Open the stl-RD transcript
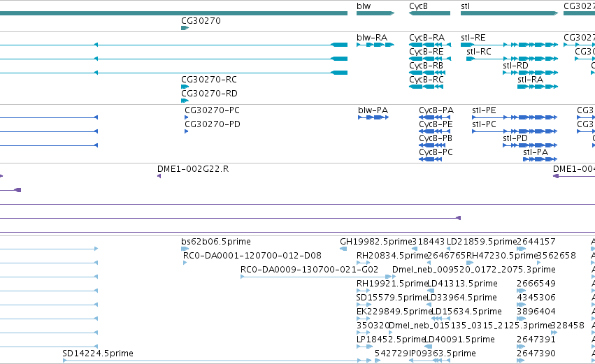The height and width of the screenshot is (364, 595). [x=531, y=73]
